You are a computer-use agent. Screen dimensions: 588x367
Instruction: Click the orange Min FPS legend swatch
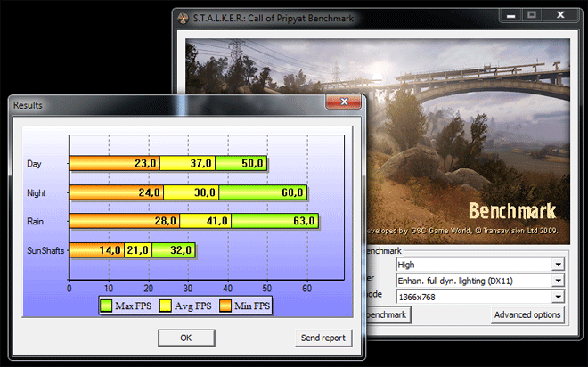(225, 306)
